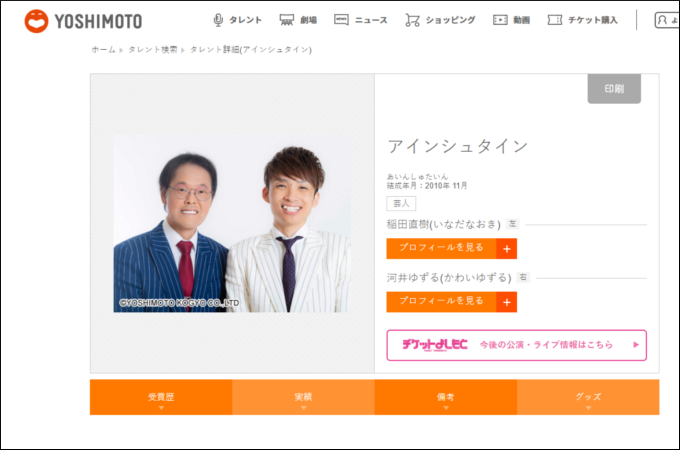Click down arrow under 受賞歴
This screenshot has height=450, width=680.
point(161,408)
